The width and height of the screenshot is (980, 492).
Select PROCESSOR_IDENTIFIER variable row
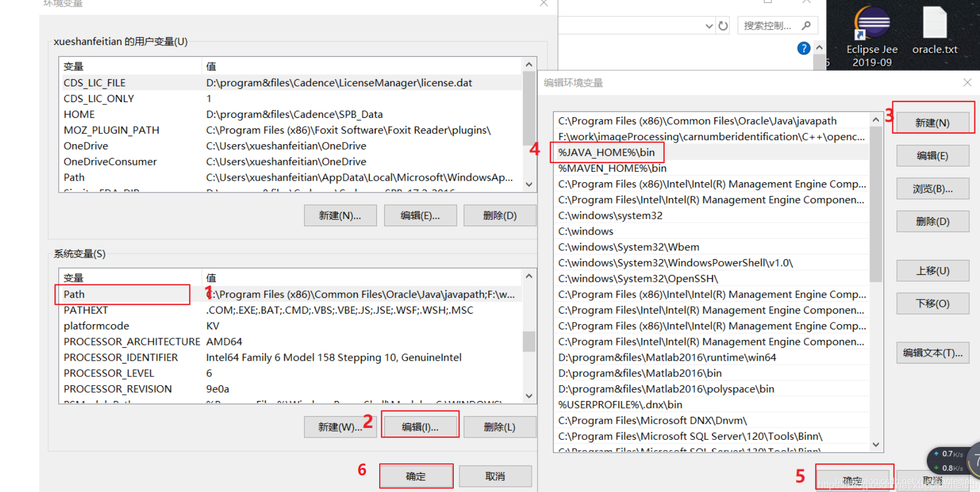coord(291,357)
